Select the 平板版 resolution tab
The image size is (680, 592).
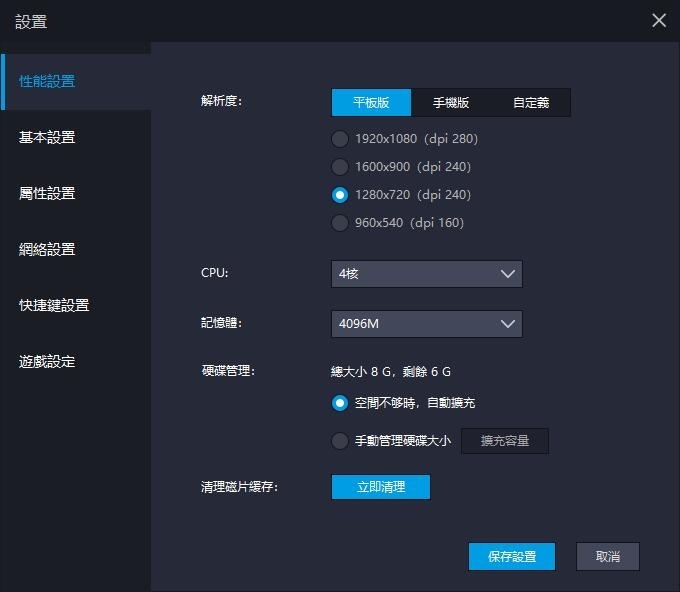371,103
